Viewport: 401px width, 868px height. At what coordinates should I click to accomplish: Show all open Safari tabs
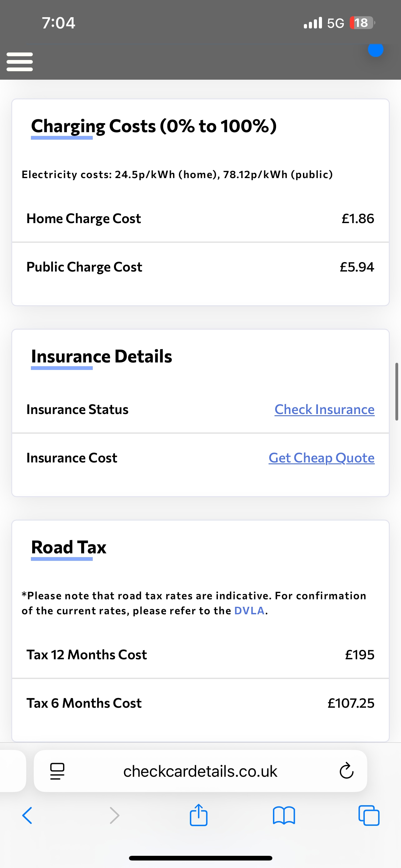pyautogui.click(x=369, y=816)
